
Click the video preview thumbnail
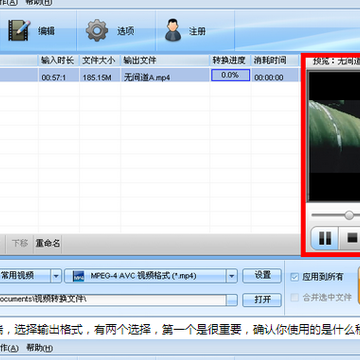(x=334, y=136)
